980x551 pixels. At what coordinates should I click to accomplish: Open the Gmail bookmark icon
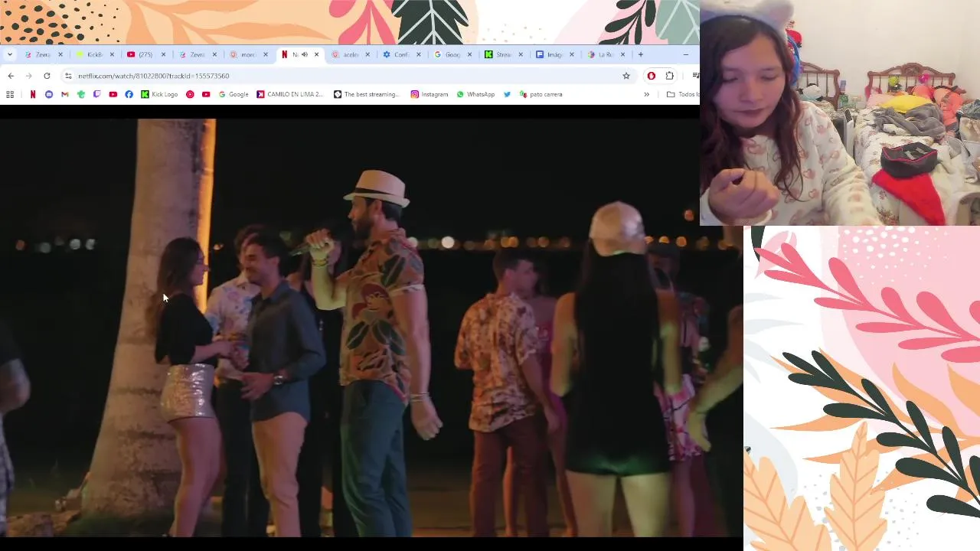click(65, 94)
